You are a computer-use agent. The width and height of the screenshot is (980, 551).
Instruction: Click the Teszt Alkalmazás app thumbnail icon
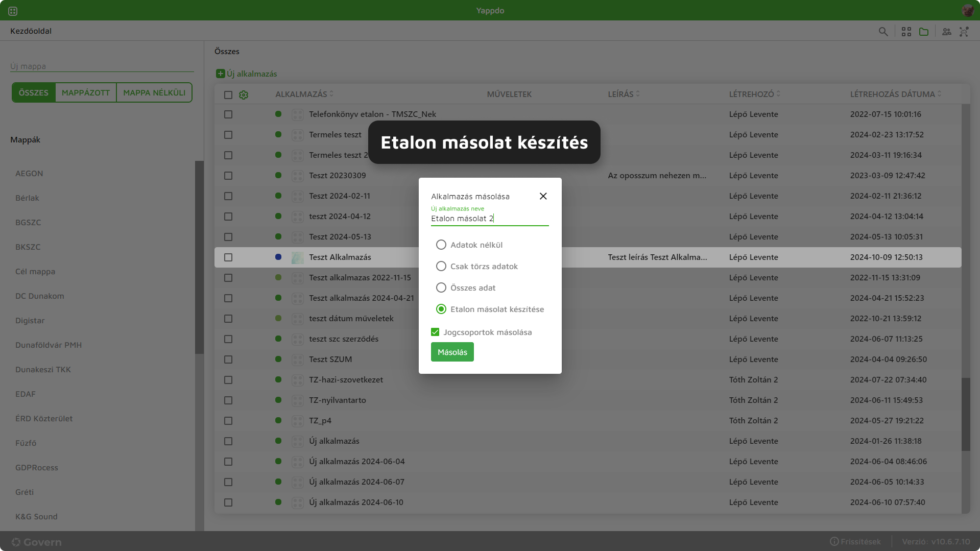[x=297, y=257]
